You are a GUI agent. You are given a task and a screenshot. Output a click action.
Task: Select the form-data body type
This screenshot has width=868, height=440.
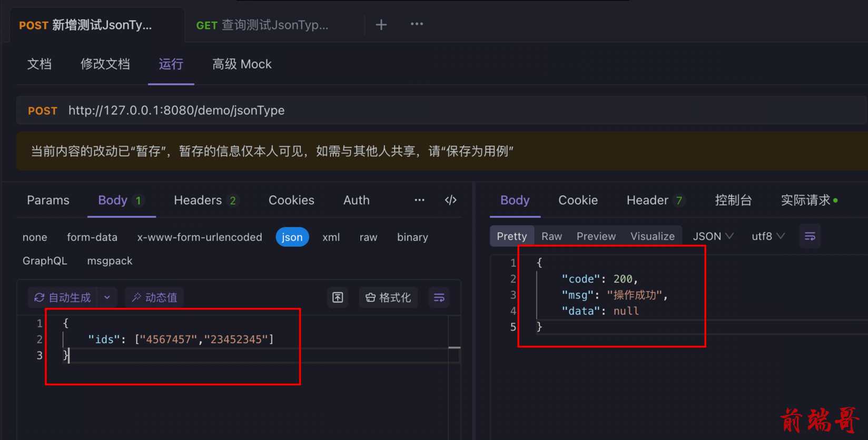[x=92, y=237]
